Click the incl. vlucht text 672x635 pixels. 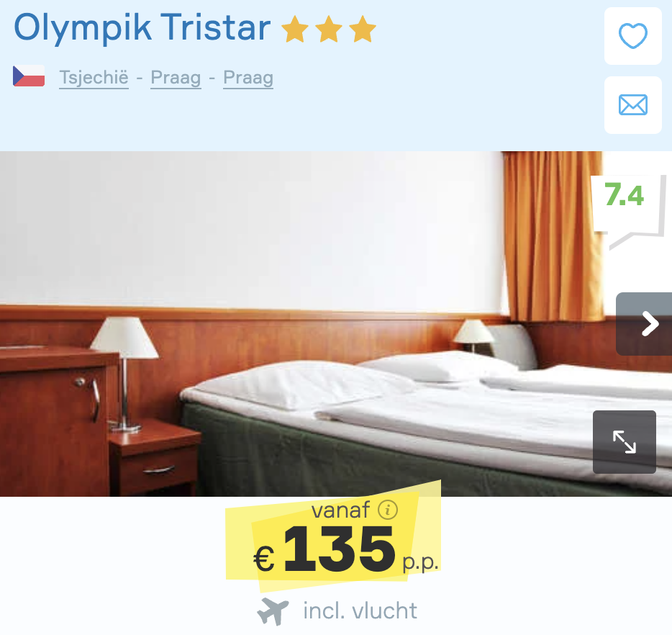coord(360,611)
